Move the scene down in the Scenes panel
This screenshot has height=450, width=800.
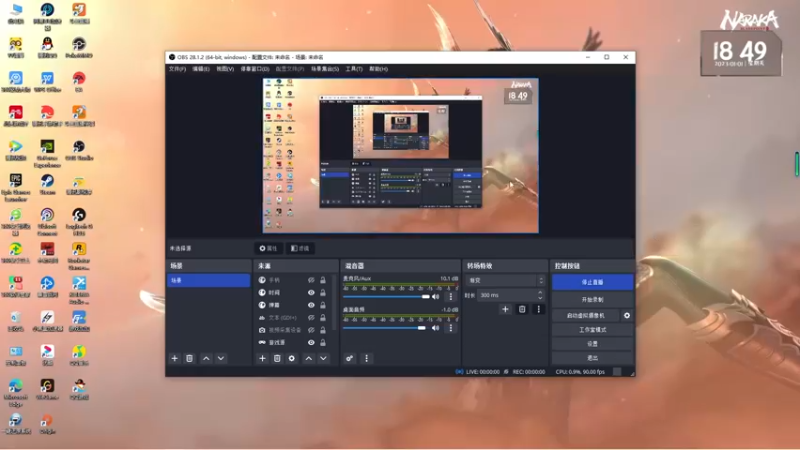[x=221, y=358]
